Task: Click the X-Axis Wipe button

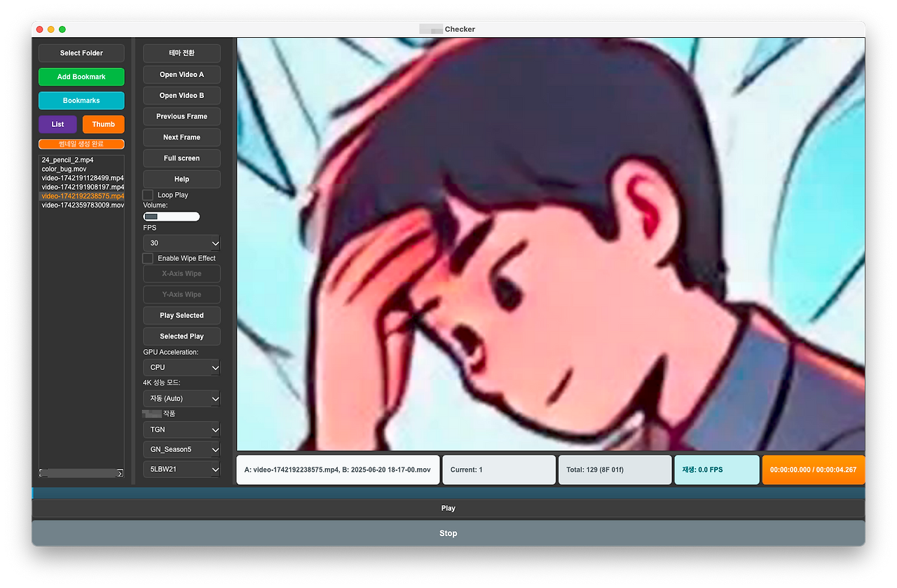Action: [x=182, y=273]
